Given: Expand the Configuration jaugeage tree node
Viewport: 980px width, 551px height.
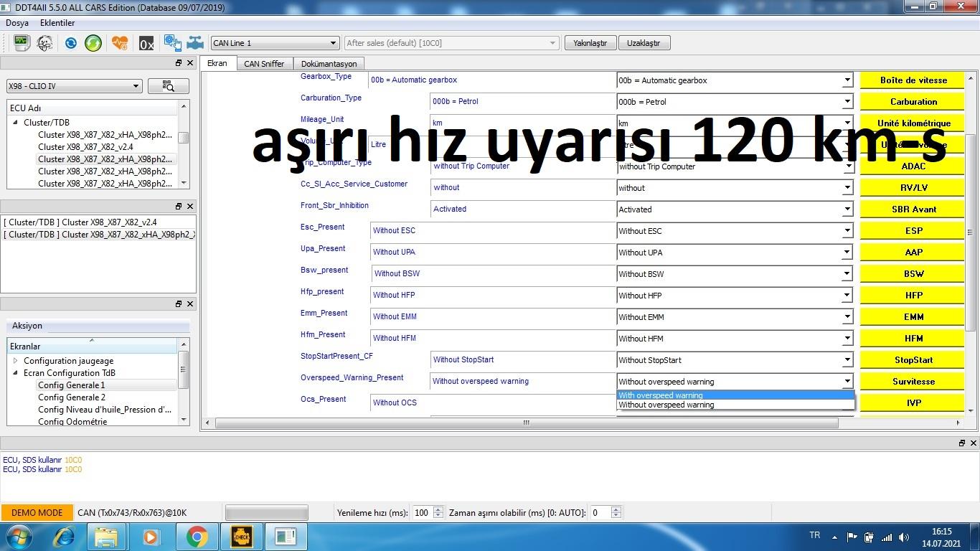Looking at the screenshot, I should (16, 361).
